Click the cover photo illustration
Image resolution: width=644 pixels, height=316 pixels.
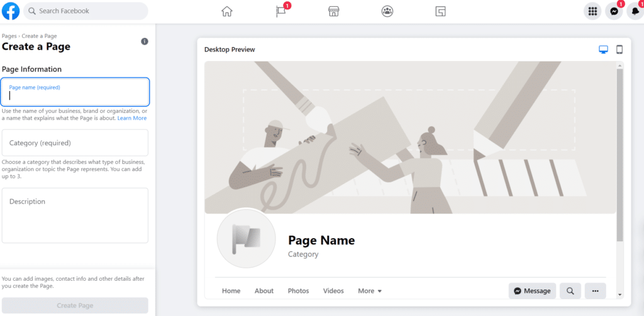410,138
